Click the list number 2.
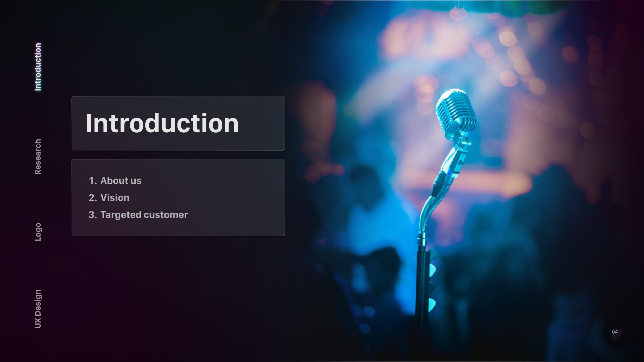Image resolution: width=644 pixels, height=362 pixels. [93, 198]
